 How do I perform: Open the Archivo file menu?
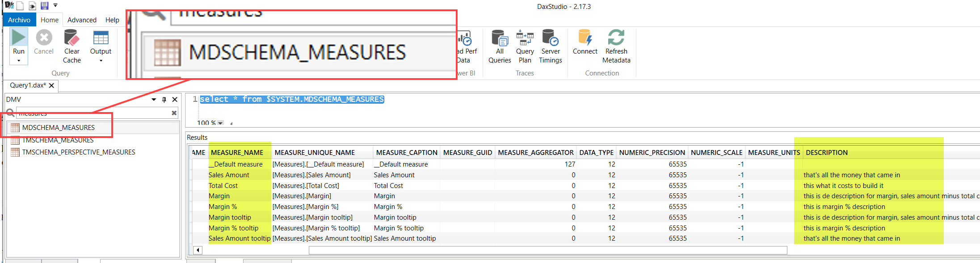[x=19, y=20]
